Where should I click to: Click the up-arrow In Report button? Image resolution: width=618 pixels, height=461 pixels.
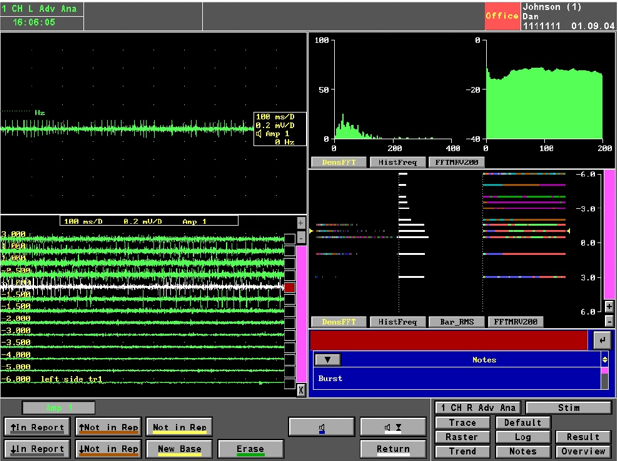tap(37, 427)
